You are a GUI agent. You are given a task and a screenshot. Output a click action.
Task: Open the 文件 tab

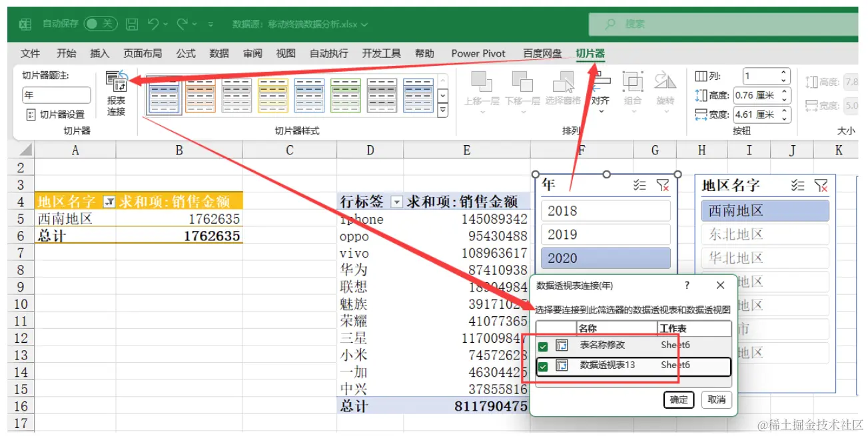[30, 53]
